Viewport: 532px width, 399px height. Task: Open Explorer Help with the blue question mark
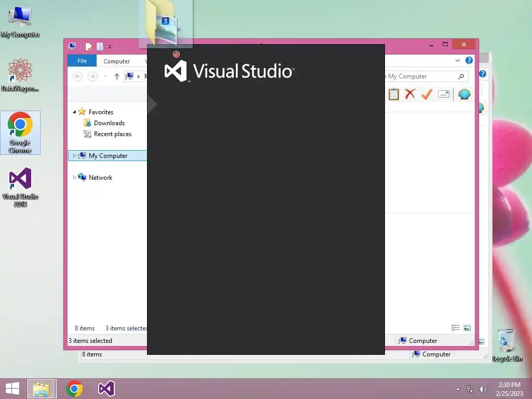pos(469,60)
